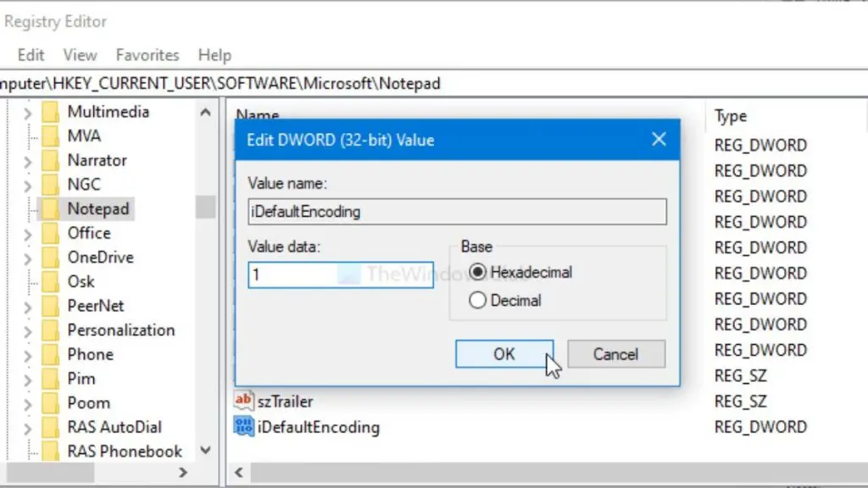Click the tree pane scroll up arrow
The width and height of the screenshot is (868, 488).
pos(205,113)
